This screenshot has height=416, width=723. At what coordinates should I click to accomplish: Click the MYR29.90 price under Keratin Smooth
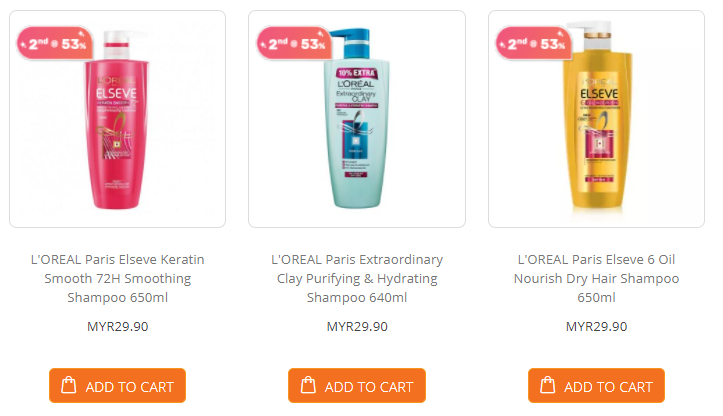click(117, 326)
